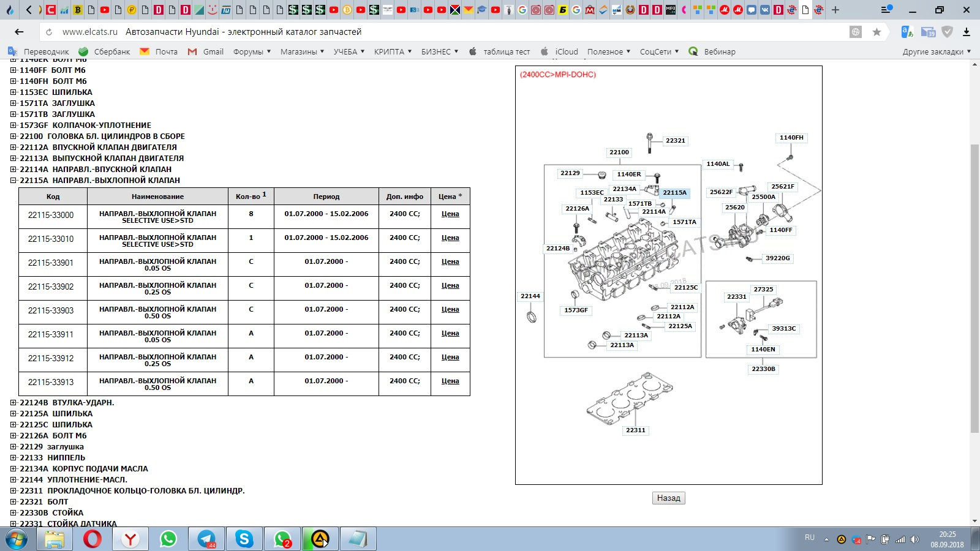Expand the Магазины bookmarks folder

[303, 51]
